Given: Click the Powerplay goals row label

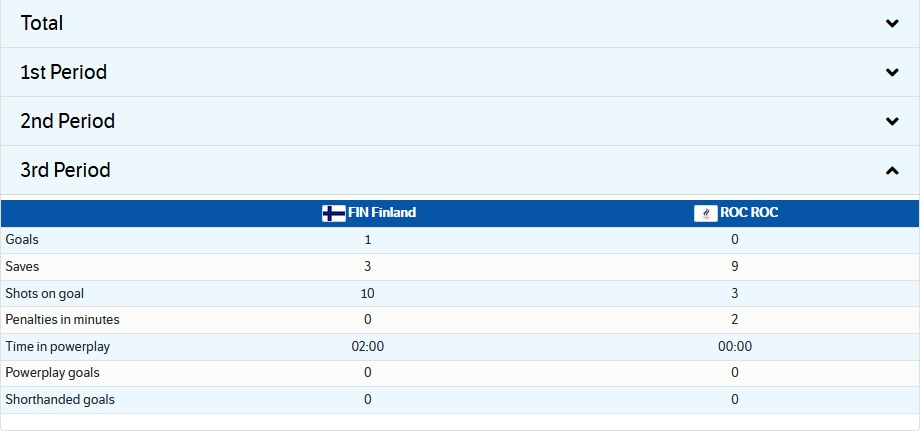Looking at the screenshot, I should 52,373.
